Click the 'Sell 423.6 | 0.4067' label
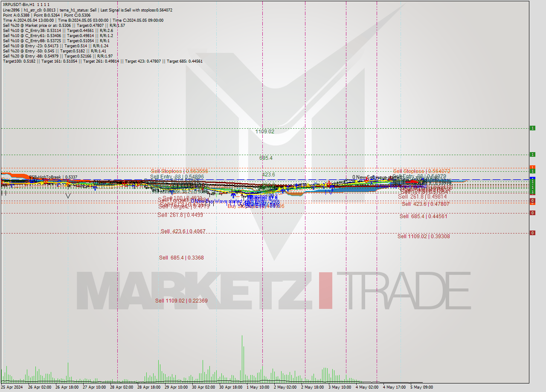 (183, 231)
